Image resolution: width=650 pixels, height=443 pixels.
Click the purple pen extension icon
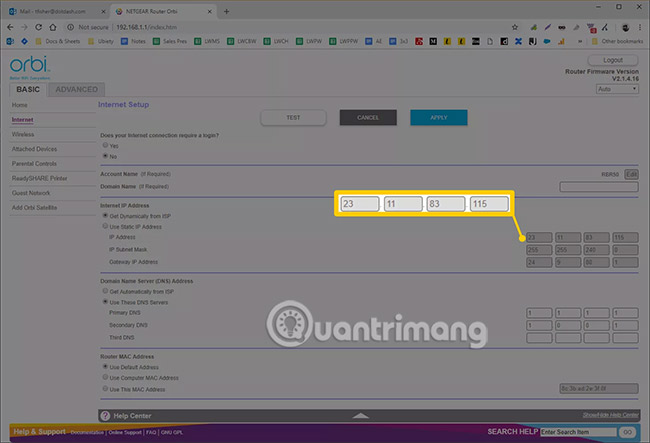coord(548,27)
